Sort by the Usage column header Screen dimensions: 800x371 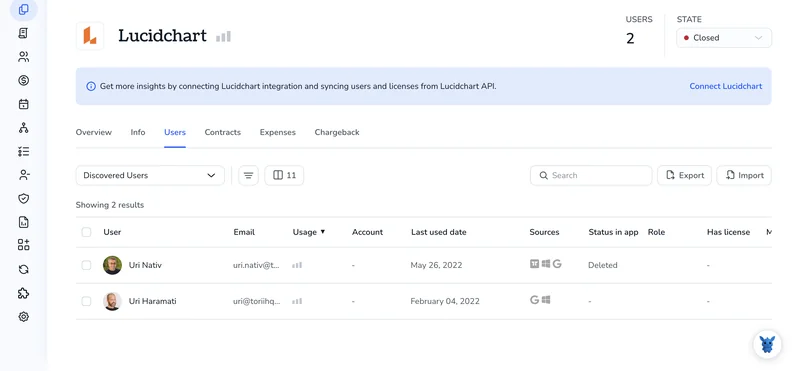coord(309,232)
